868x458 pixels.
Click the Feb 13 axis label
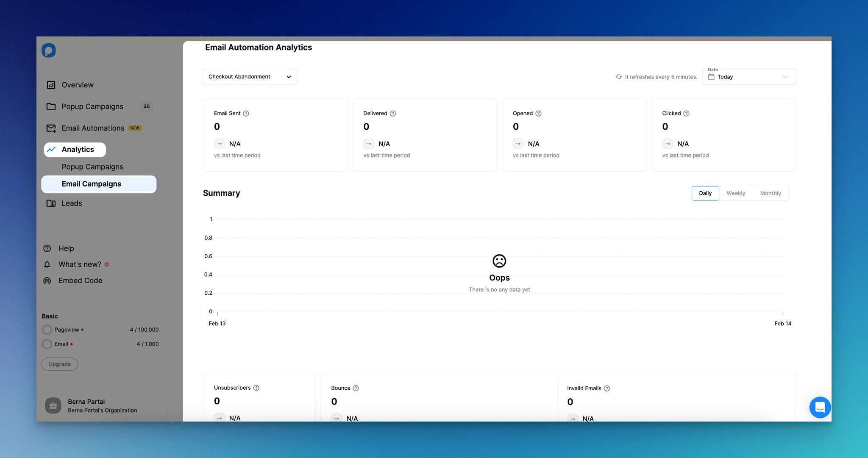coord(217,323)
